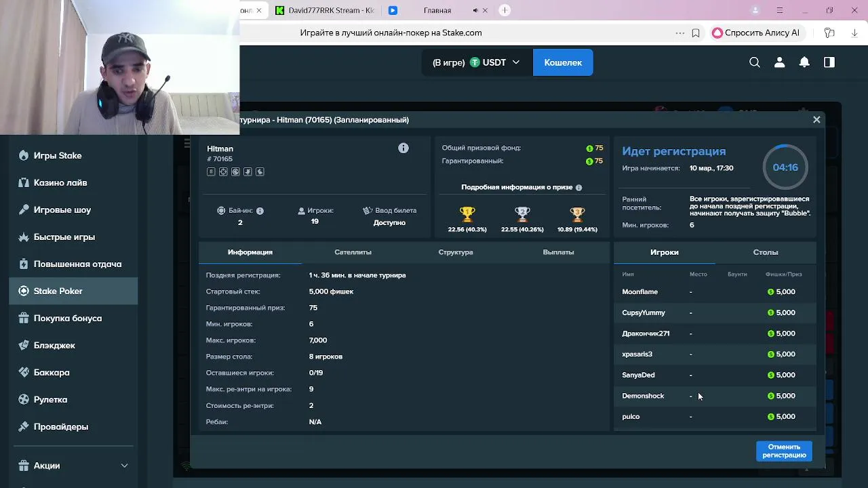The image size is (868, 488).
Task: Open browser extensions icon
Action: click(829, 33)
